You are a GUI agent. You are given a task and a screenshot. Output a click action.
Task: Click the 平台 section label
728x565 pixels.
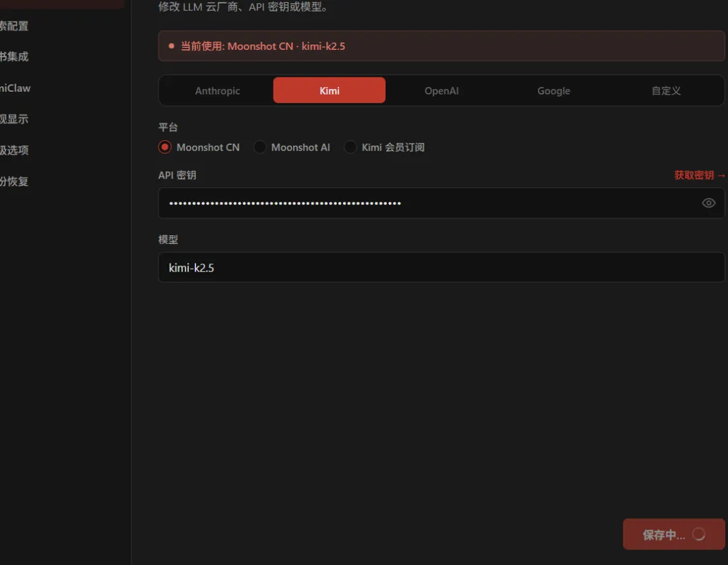[168, 127]
